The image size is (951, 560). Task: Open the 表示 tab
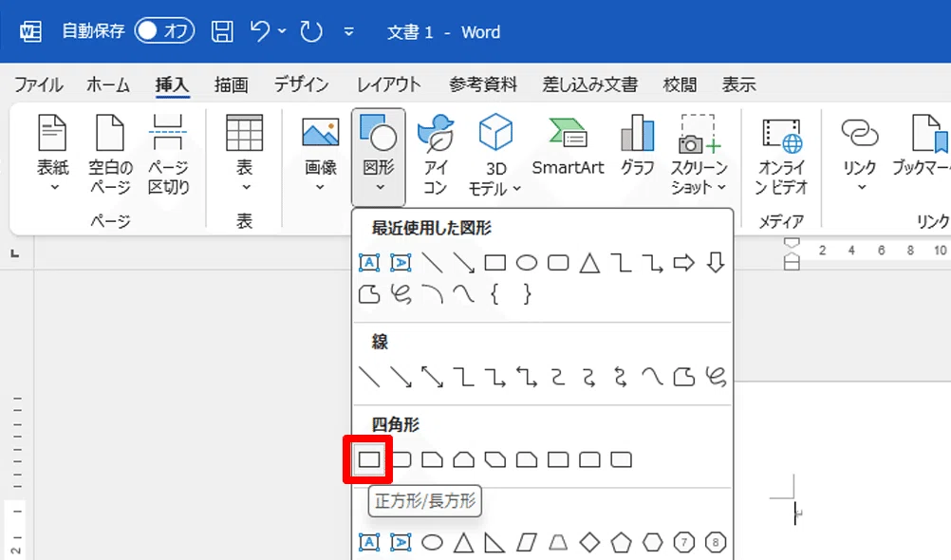pos(738,84)
